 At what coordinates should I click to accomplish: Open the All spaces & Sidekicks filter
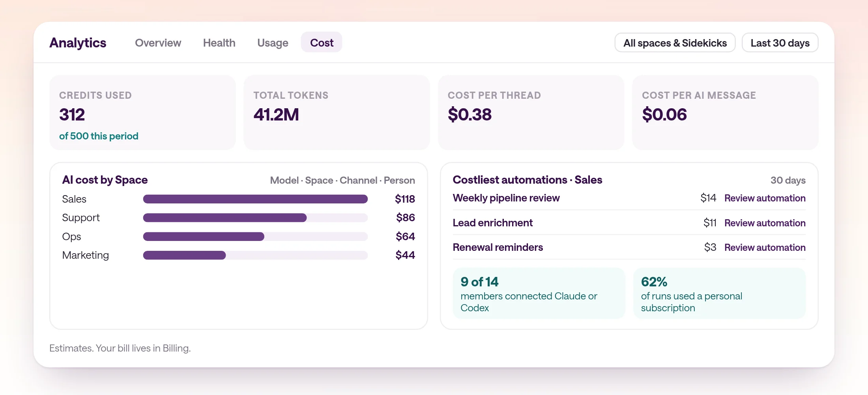(x=675, y=43)
